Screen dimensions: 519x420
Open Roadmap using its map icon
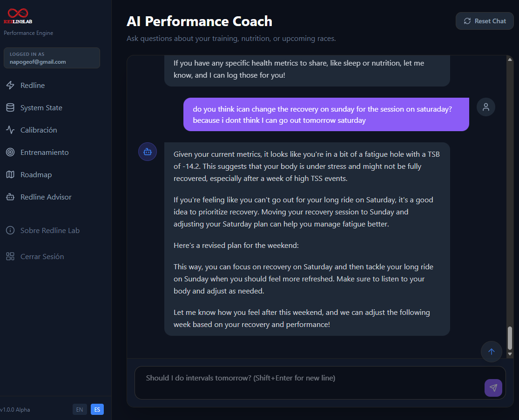coord(10,174)
